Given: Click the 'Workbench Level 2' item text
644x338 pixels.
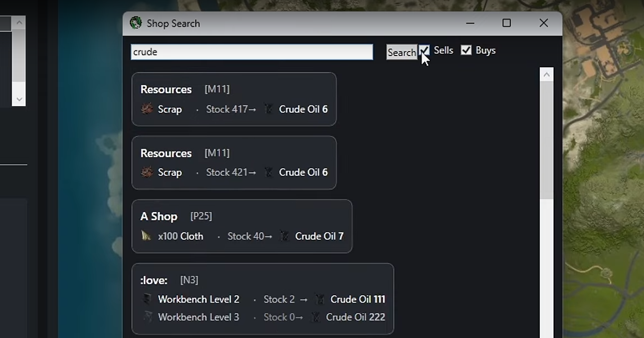Looking at the screenshot, I should tap(199, 299).
